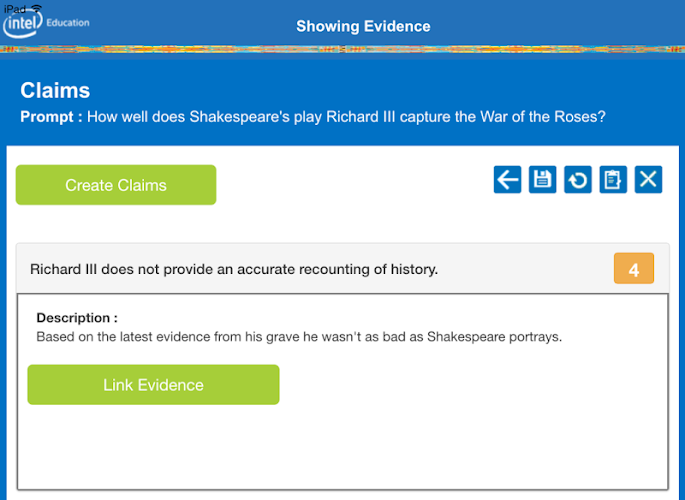The width and height of the screenshot is (685, 500).
Task: Close the Claims view with the X icon
Action: click(x=649, y=180)
